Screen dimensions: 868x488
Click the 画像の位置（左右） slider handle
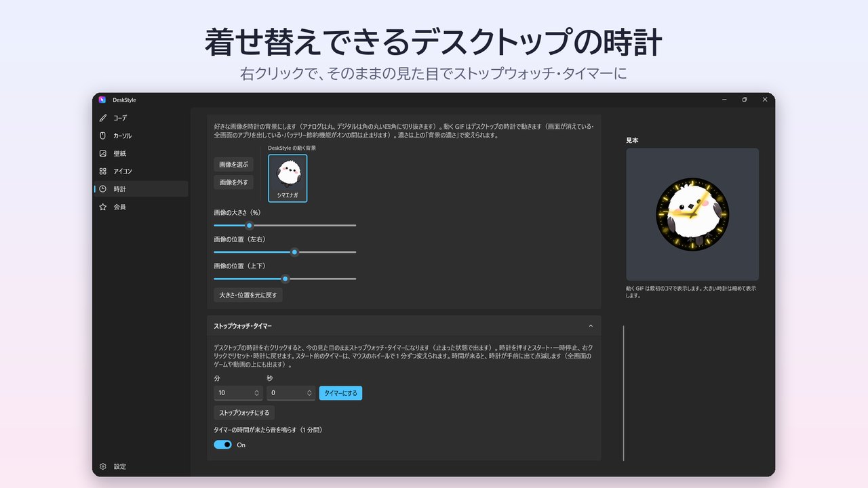tap(294, 252)
